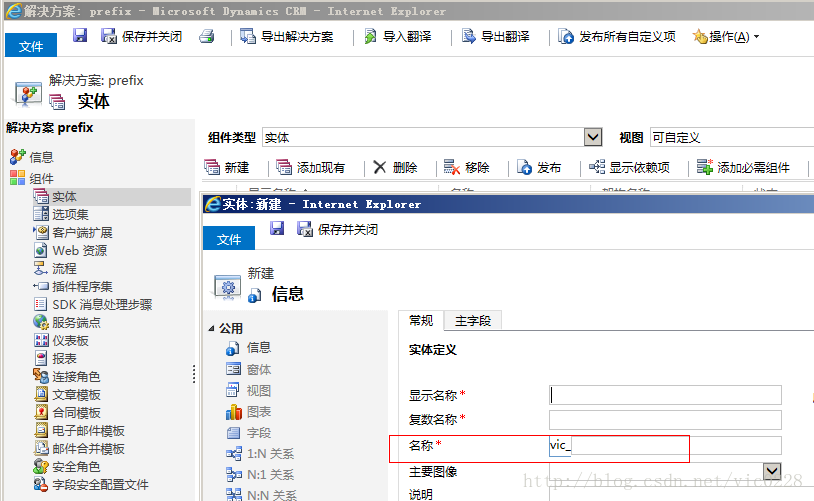Click 发布 button in entity toolbar
The width and height of the screenshot is (814, 501).
pos(539,167)
